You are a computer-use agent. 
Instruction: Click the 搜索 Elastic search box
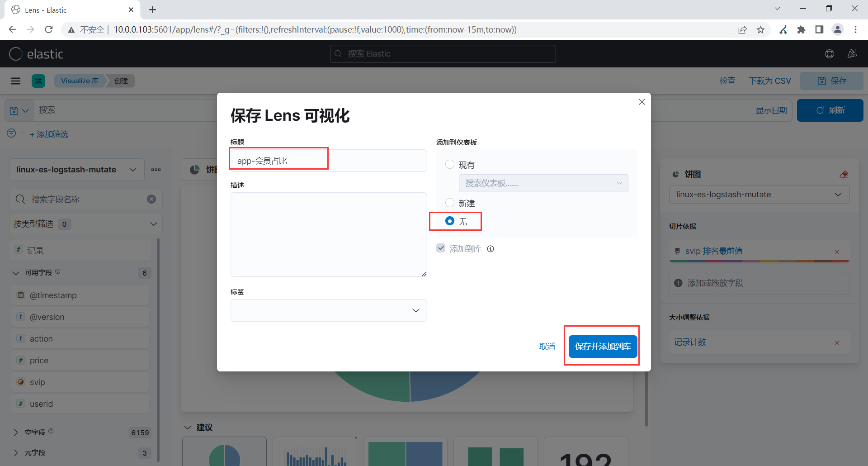point(443,54)
